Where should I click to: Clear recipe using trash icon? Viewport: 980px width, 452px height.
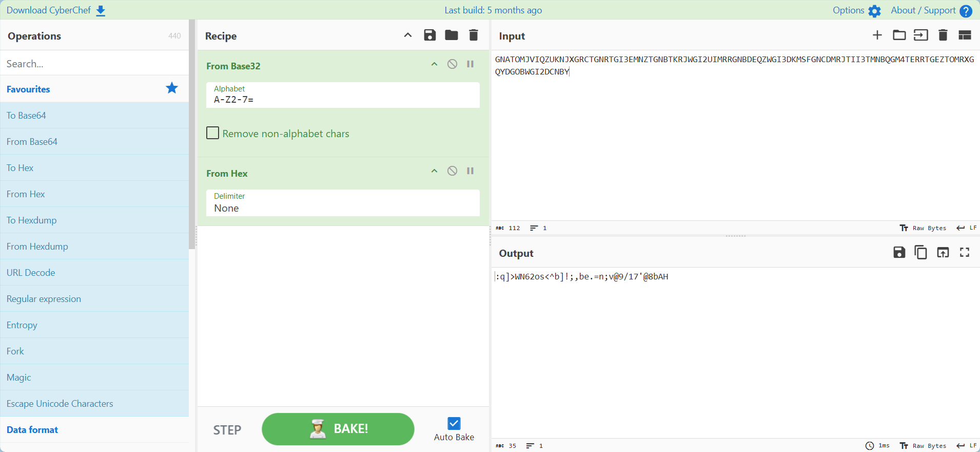click(474, 35)
